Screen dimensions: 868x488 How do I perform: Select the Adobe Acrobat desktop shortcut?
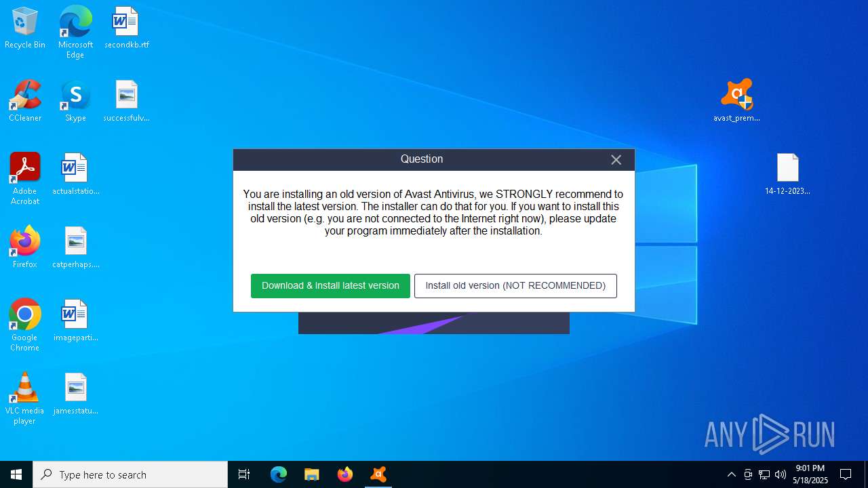(x=25, y=179)
